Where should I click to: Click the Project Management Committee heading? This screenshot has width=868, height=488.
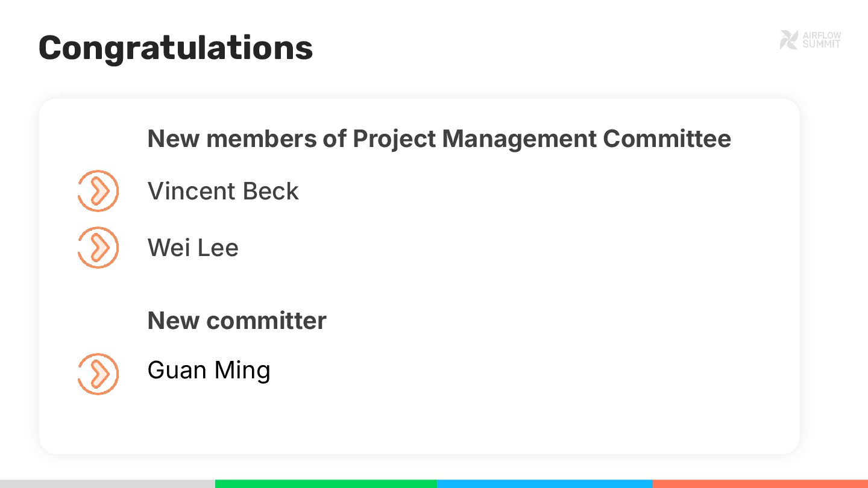(439, 139)
